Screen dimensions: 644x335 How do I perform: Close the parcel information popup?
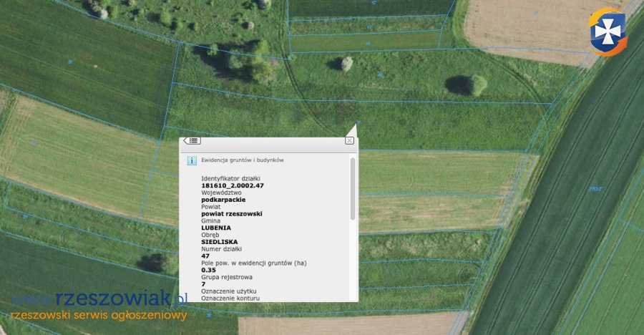pyautogui.click(x=349, y=141)
